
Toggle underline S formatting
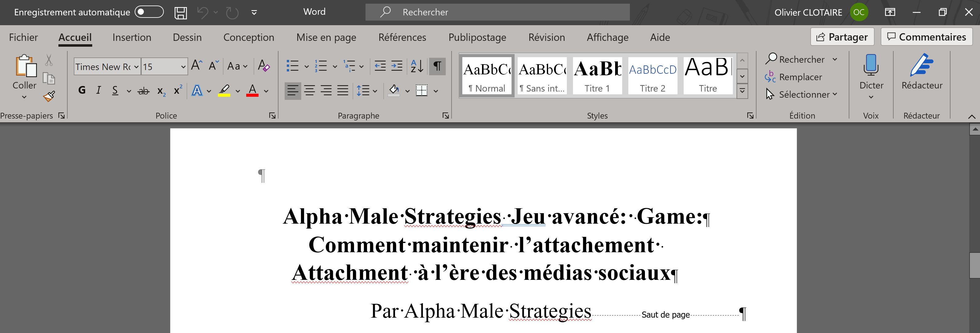coord(115,91)
